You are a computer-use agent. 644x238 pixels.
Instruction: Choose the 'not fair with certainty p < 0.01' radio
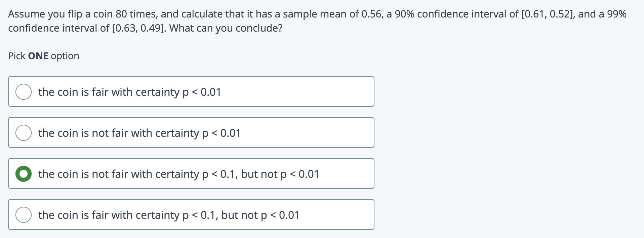click(x=24, y=133)
